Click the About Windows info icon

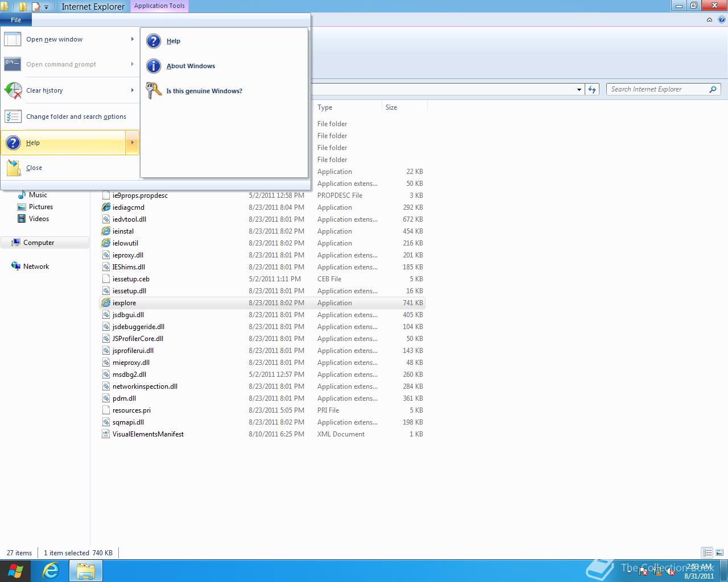[x=154, y=66]
